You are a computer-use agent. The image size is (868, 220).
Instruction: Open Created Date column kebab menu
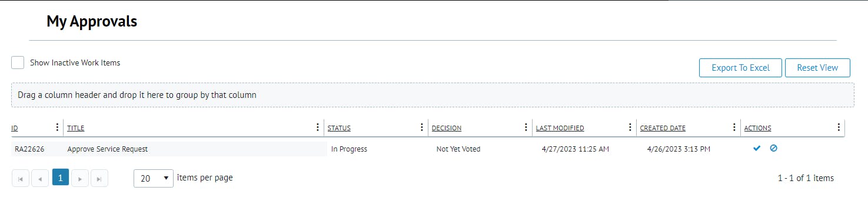734,127
